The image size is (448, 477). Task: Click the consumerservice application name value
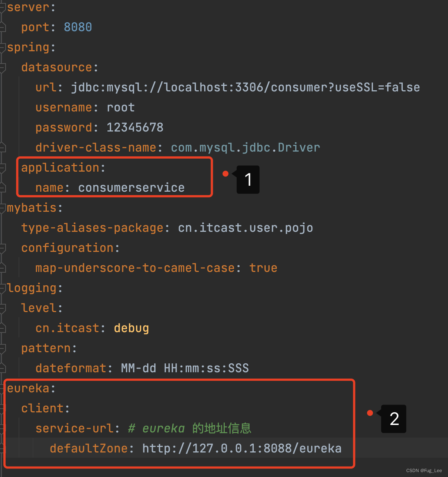click(131, 188)
